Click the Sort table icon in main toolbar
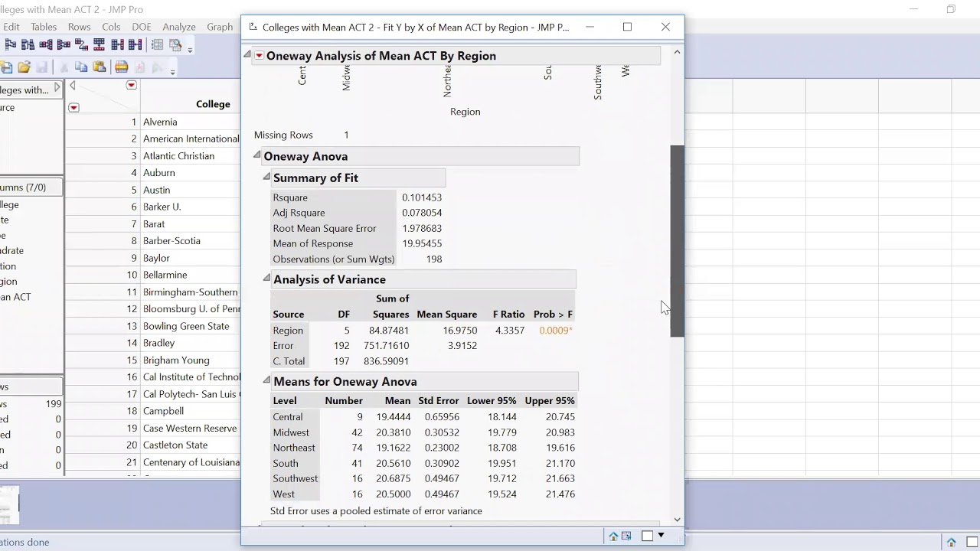Viewport: 980px width, 551px height. coord(28,44)
